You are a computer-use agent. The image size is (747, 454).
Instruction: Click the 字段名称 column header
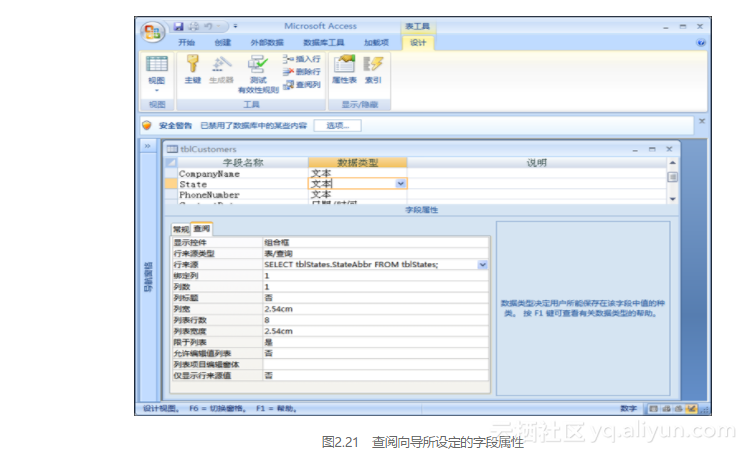pos(243,162)
